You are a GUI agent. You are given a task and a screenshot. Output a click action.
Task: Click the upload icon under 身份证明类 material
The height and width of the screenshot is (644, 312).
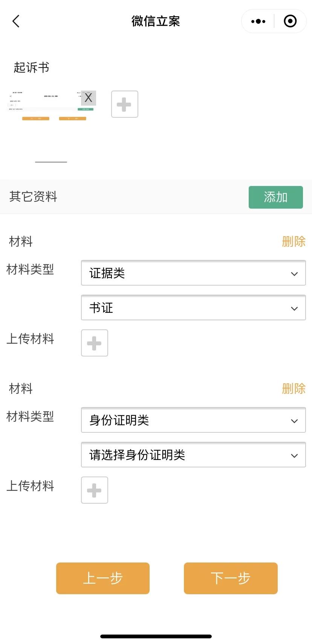(94, 490)
